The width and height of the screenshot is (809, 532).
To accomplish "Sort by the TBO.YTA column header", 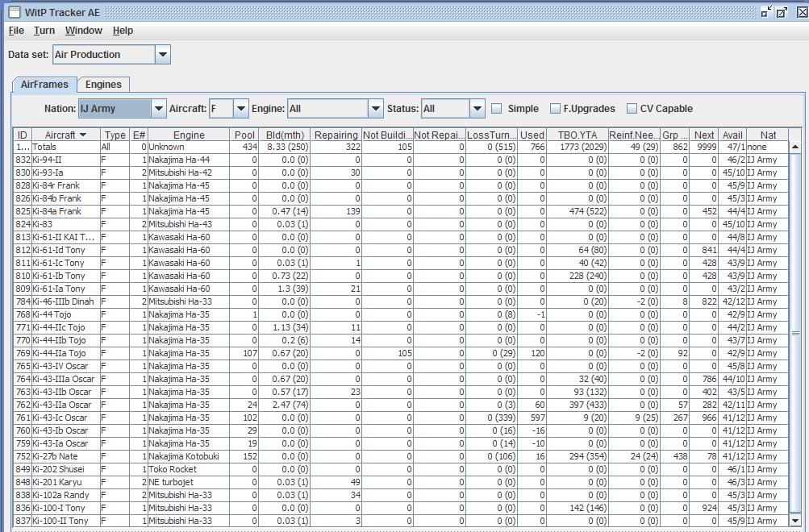I will (x=578, y=135).
